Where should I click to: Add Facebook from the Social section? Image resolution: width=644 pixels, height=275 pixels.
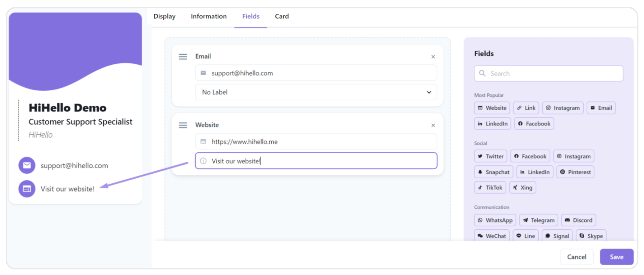click(x=530, y=156)
